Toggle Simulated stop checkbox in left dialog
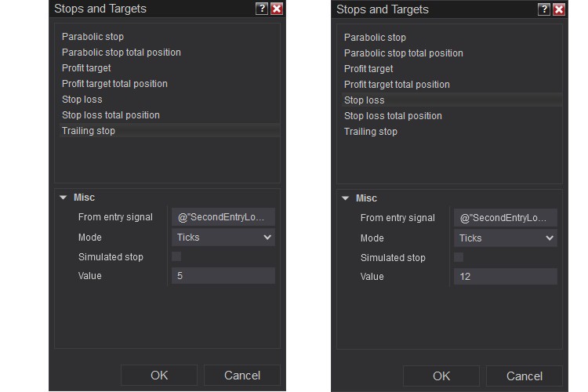This screenshot has height=392, width=588. (176, 256)
